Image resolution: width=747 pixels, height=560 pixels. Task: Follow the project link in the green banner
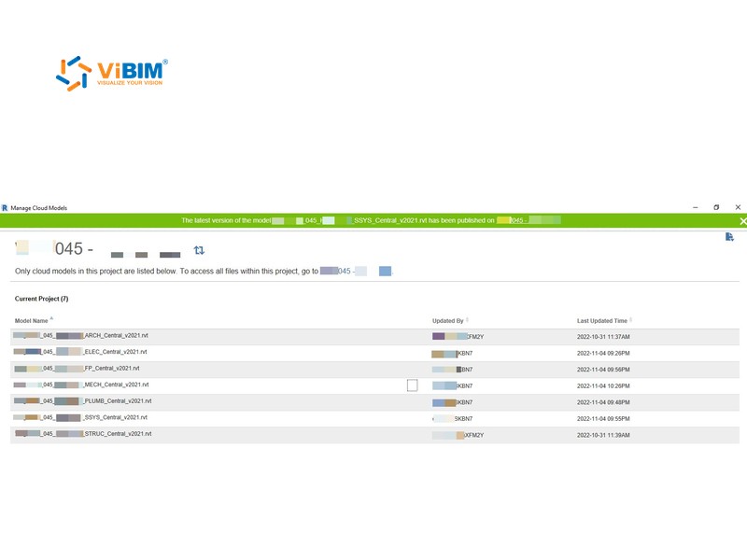coord(529,220)
